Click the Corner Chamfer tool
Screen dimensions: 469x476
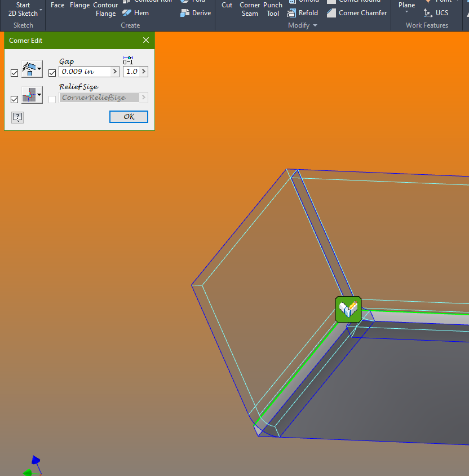coord(357,12)
